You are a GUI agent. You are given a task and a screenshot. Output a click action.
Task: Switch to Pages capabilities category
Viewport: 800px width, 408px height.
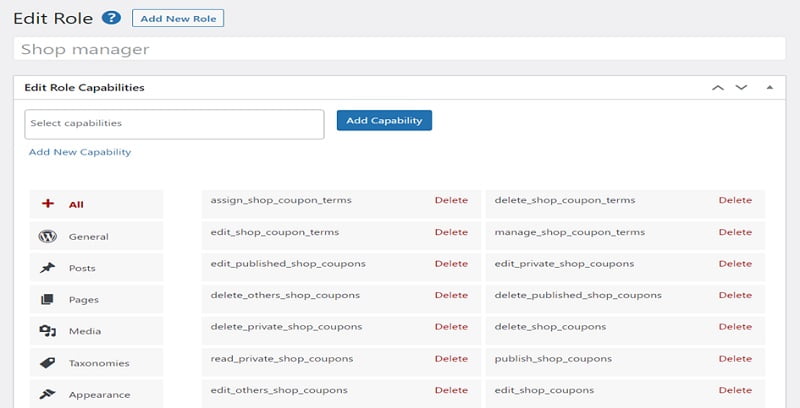point(96,299)
